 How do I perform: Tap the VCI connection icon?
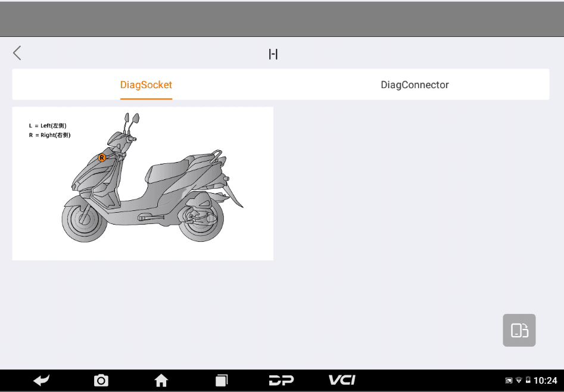coord(342,380)
